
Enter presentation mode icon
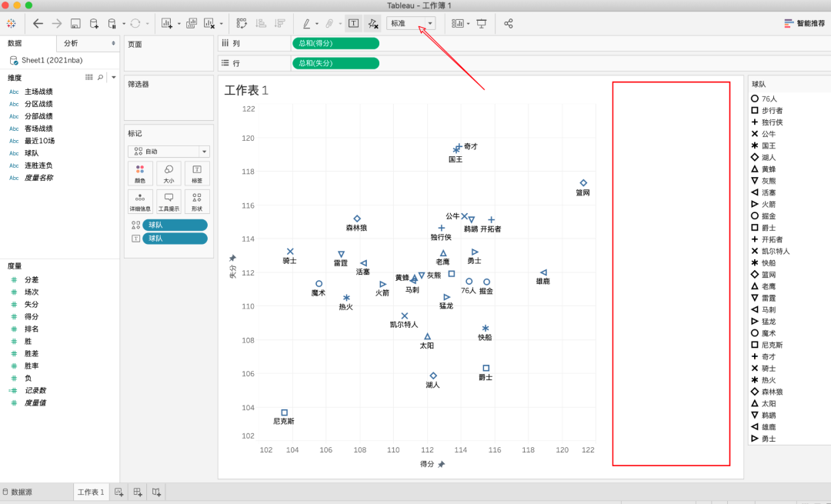coord(481,23)
